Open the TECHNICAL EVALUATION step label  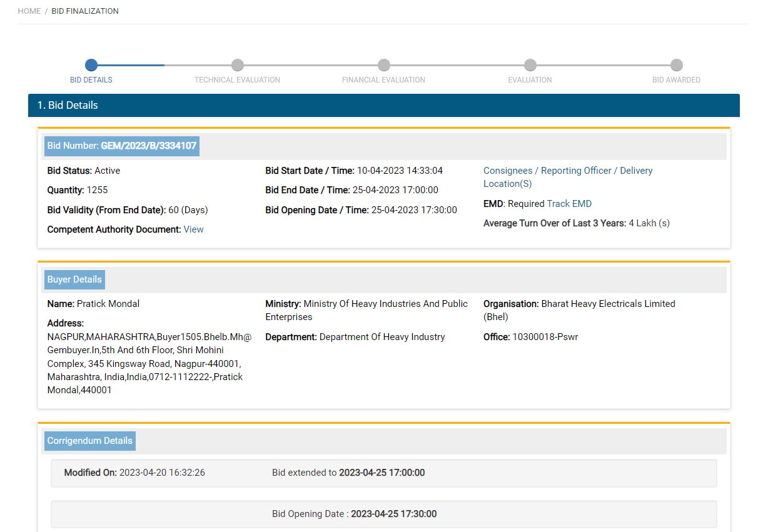pyautogui.click(x=237, y=80)
